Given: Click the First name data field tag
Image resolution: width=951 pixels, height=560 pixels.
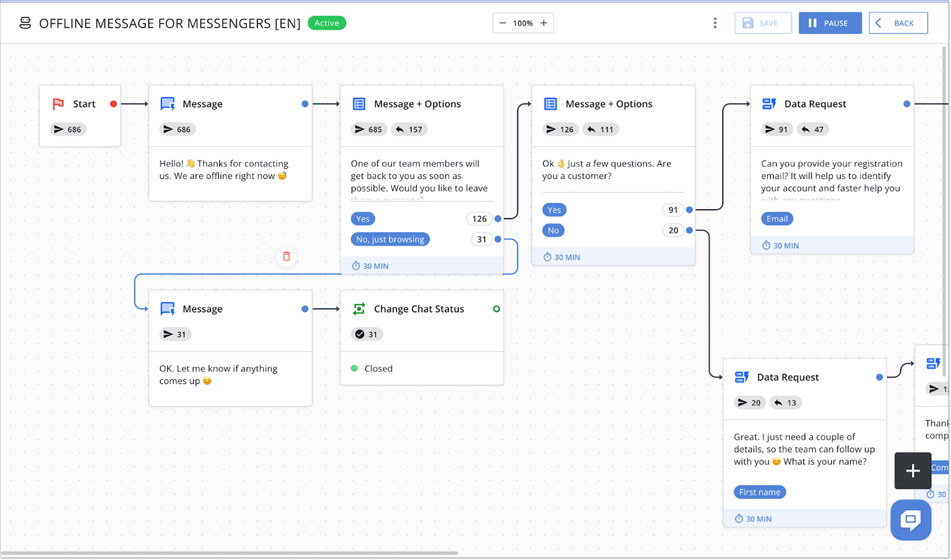Looking at the screenshot, I should 759,492.
